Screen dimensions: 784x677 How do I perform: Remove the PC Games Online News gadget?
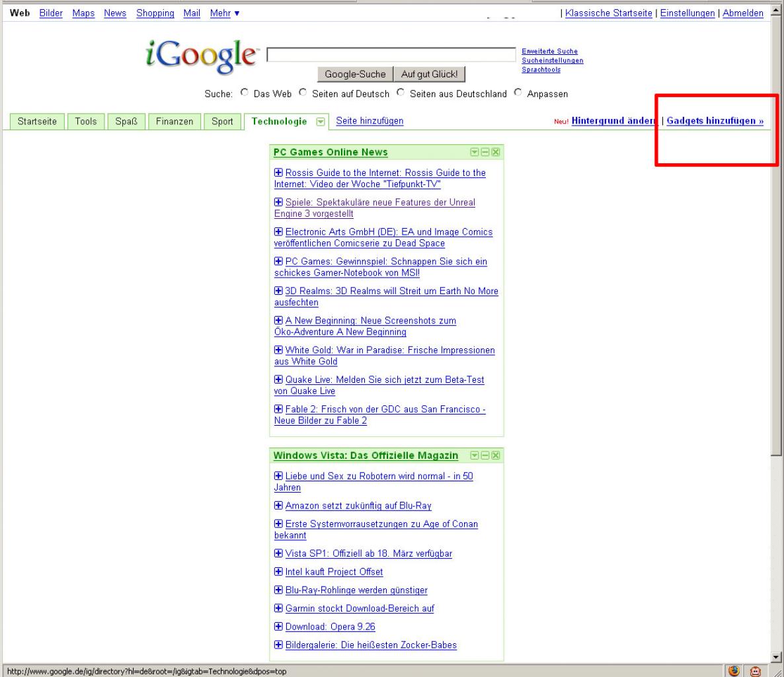click(x=496, y=152)
